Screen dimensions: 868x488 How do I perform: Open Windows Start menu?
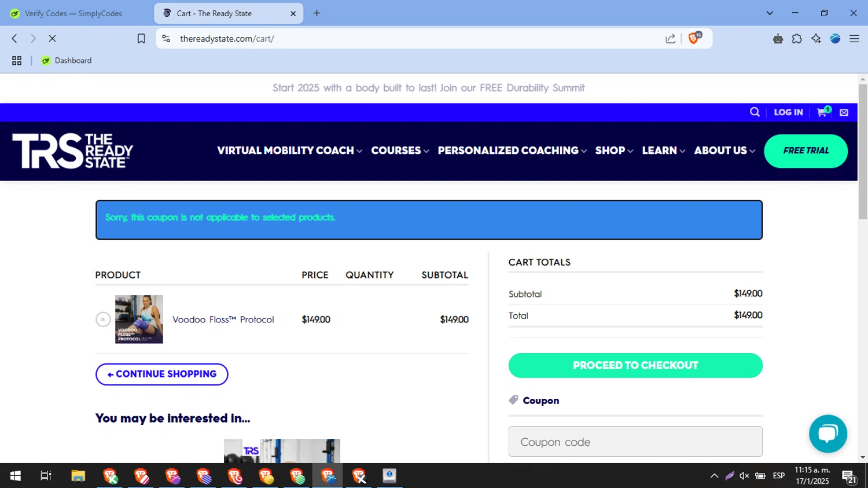(16, 476)
